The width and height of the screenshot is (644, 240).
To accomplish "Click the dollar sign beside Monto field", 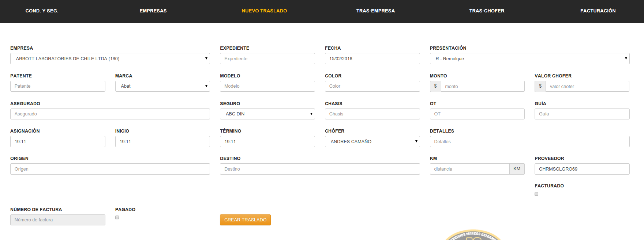I will pyautogui.click(x=435, y=86).
